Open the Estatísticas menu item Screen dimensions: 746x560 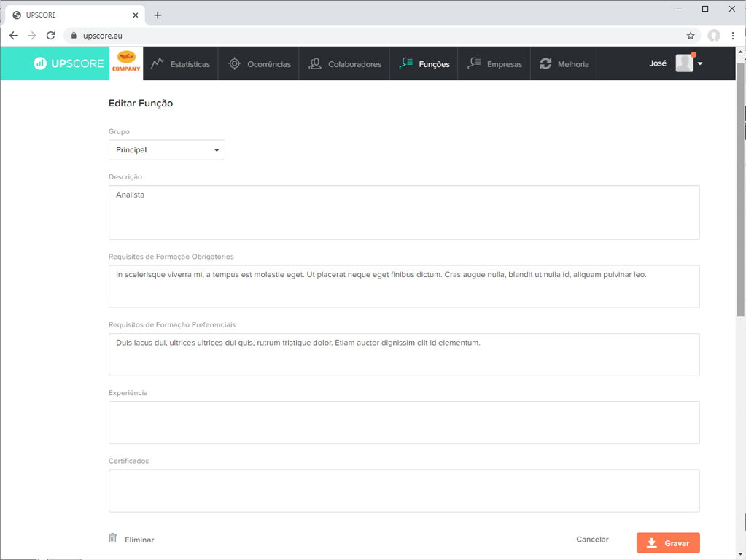click(x=180, y=63)
